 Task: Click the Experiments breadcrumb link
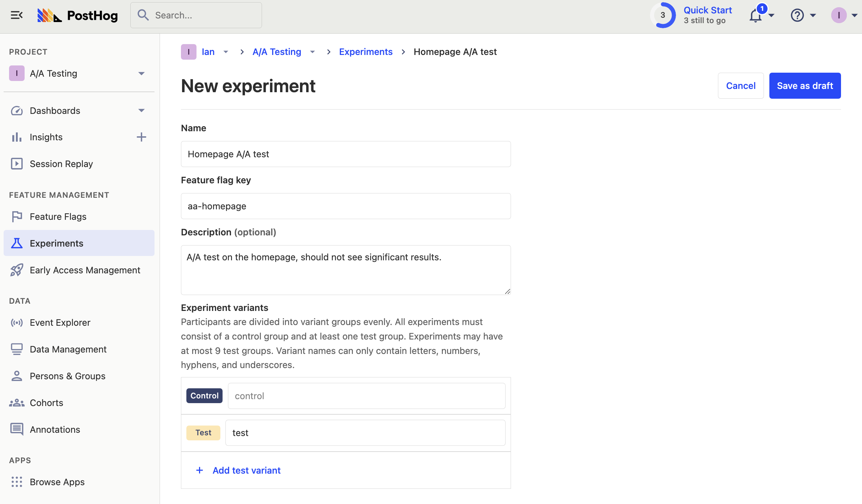pos(365,52)
